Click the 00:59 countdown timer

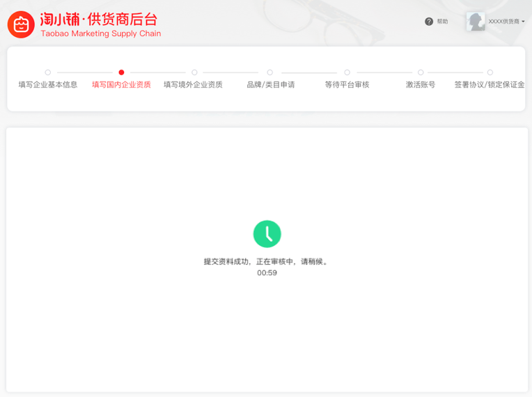pyautogui.click(x=267, y=273)
